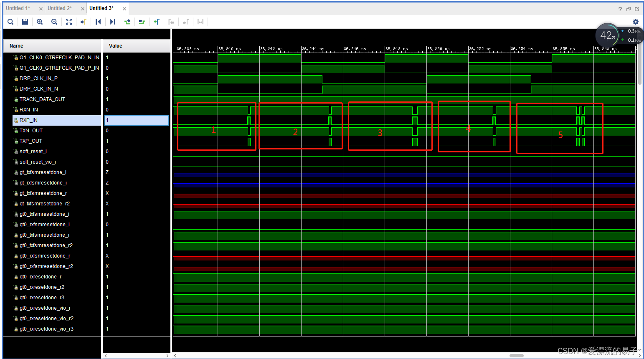Save the waveform configuration
Image resolution: width=644 pixels, height=359 pixels.
tap(25, 22)
